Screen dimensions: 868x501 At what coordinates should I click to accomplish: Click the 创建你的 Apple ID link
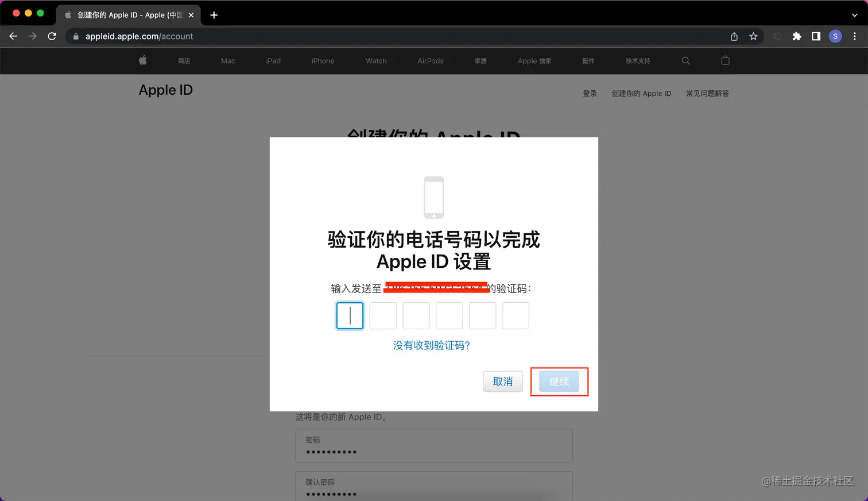click(641, 94)
